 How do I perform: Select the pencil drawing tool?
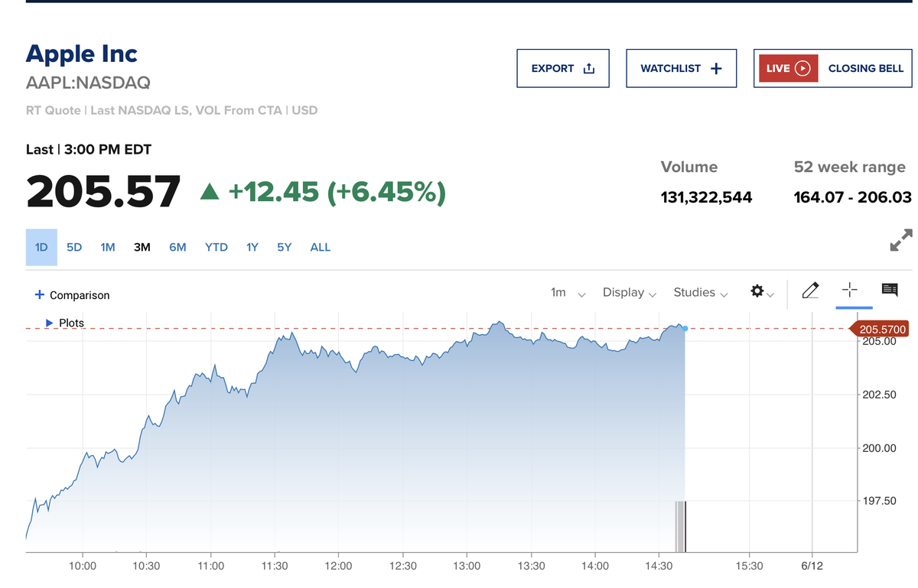click(810, 291)
